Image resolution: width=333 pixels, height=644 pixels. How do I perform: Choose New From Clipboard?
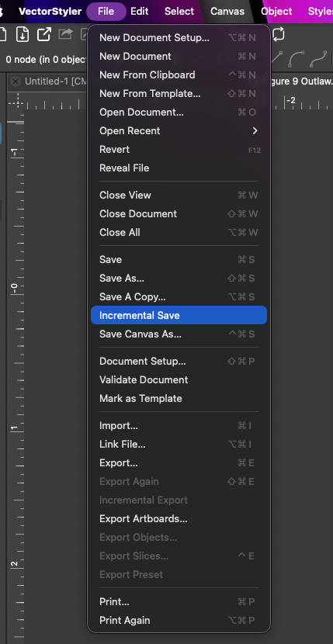pyautogui.click(x=179, y=74)
